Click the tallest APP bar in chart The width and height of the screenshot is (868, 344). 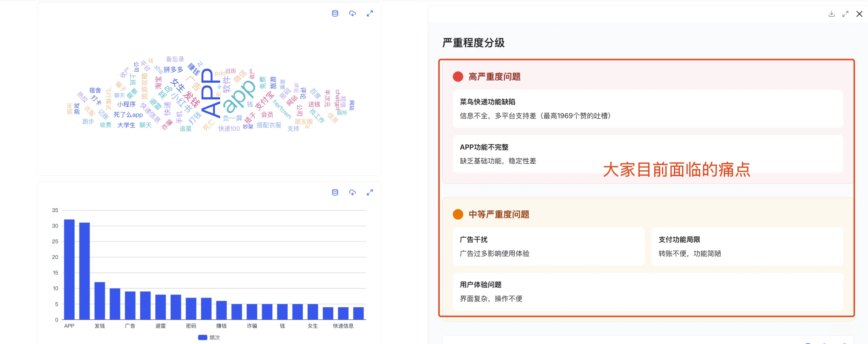pyautogui.click(x=69, y=269)
